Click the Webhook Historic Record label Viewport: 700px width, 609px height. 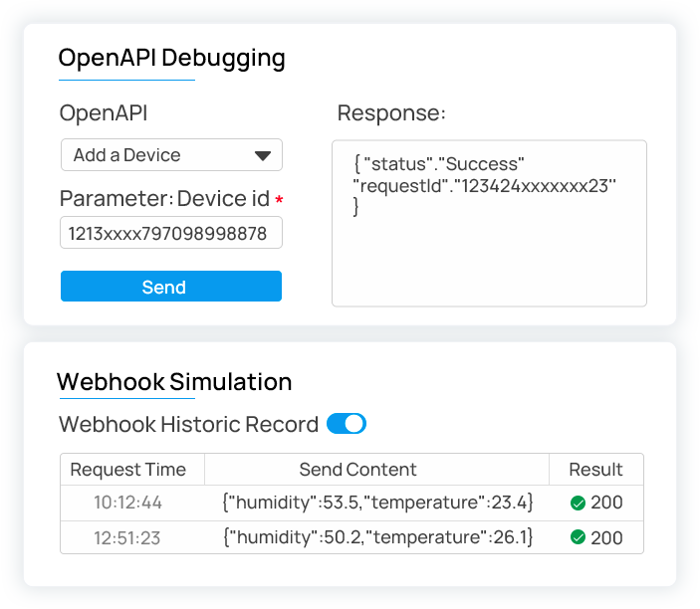[x=189, y=424]
